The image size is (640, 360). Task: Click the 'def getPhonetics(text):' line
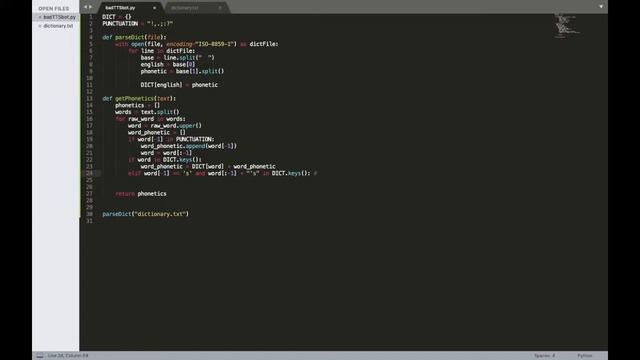pos(139,98)
